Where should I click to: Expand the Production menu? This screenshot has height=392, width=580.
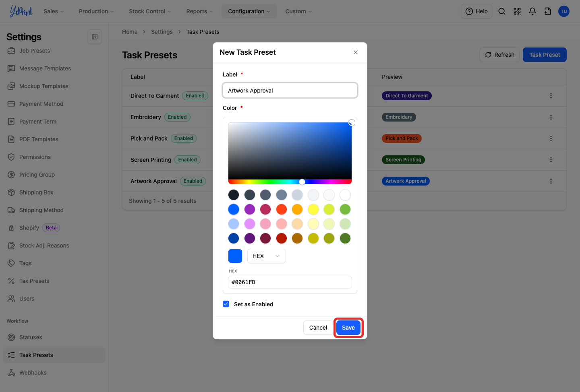point(96,11)
